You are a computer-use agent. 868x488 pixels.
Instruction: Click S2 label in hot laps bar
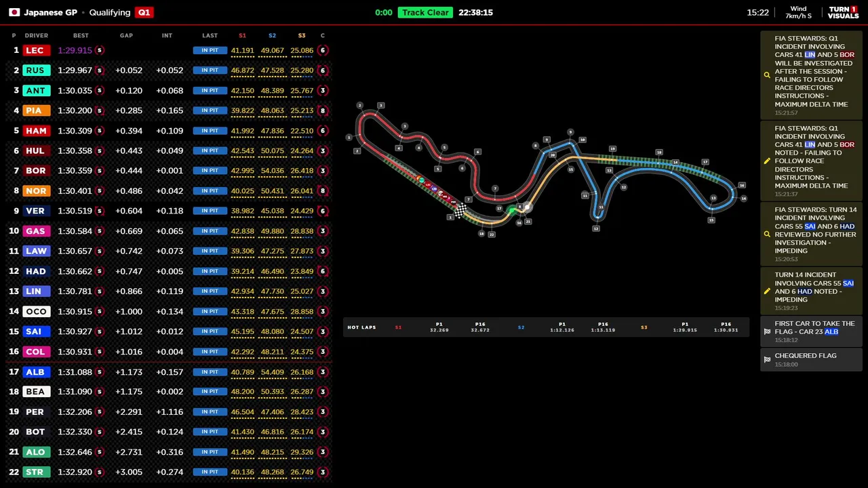[521, 327]
